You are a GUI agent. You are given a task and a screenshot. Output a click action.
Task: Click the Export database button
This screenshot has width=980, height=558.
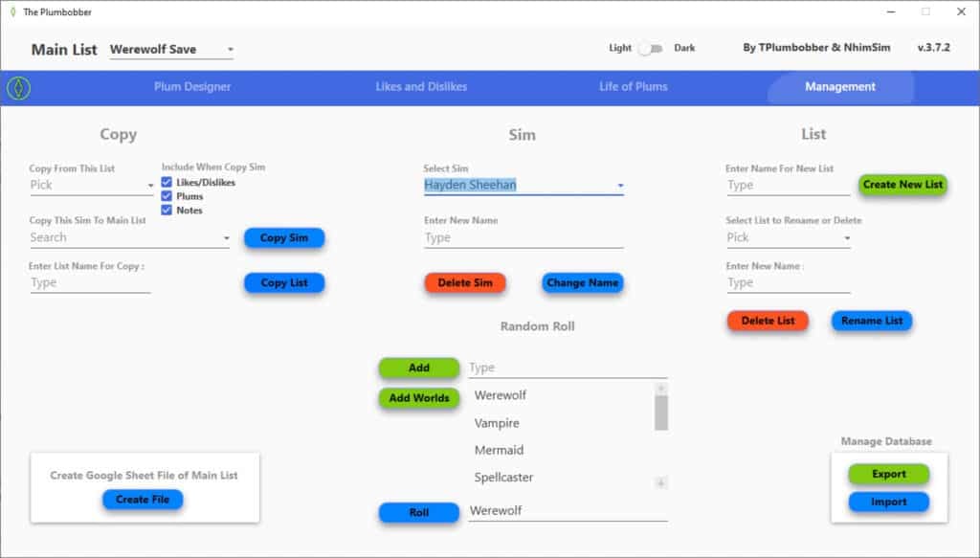pos(889,474)
